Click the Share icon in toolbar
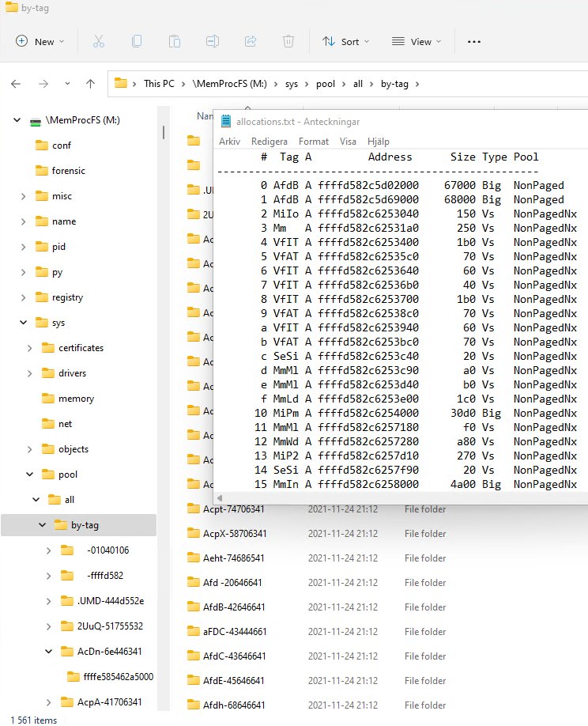 251,42
